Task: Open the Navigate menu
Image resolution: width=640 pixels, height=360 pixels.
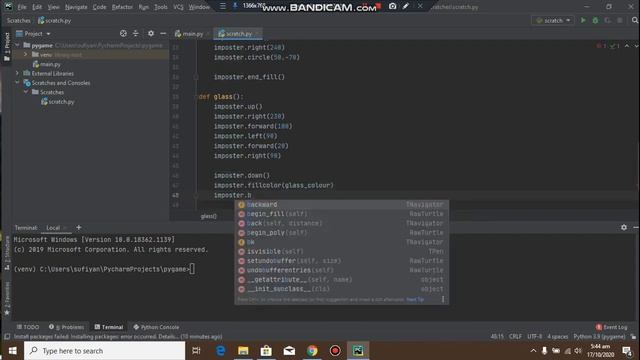Action: [x=76, y=7]
